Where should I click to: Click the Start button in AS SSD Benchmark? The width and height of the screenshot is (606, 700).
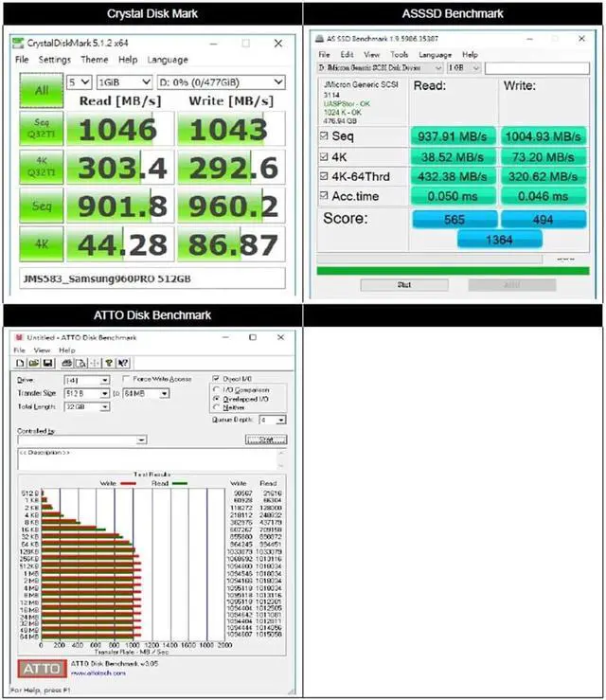pyautogui.click(x=405, y=284)
